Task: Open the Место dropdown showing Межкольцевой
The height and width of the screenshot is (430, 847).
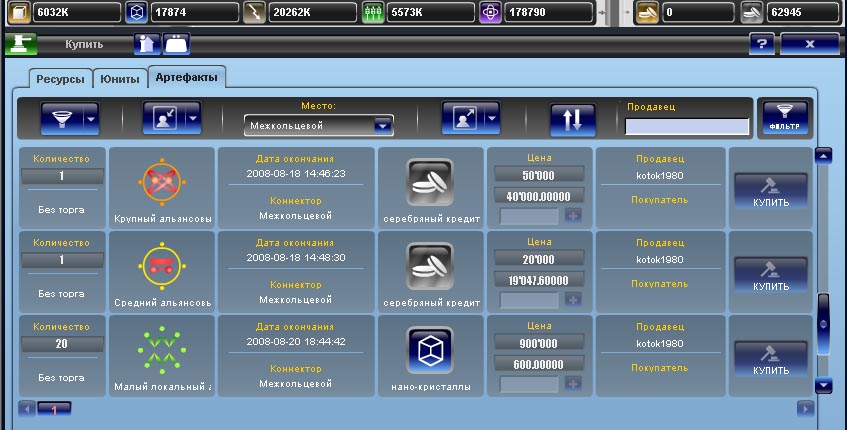Action: tap(319, 125)
